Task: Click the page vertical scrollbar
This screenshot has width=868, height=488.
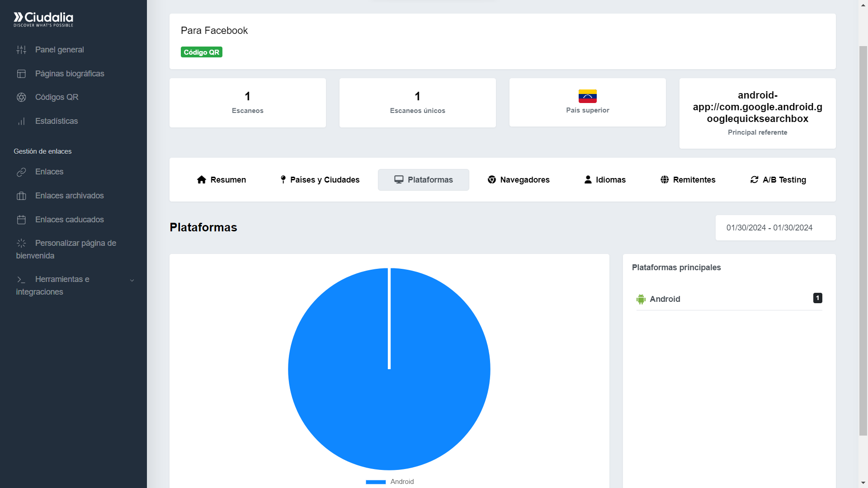Action: [863, 239]
